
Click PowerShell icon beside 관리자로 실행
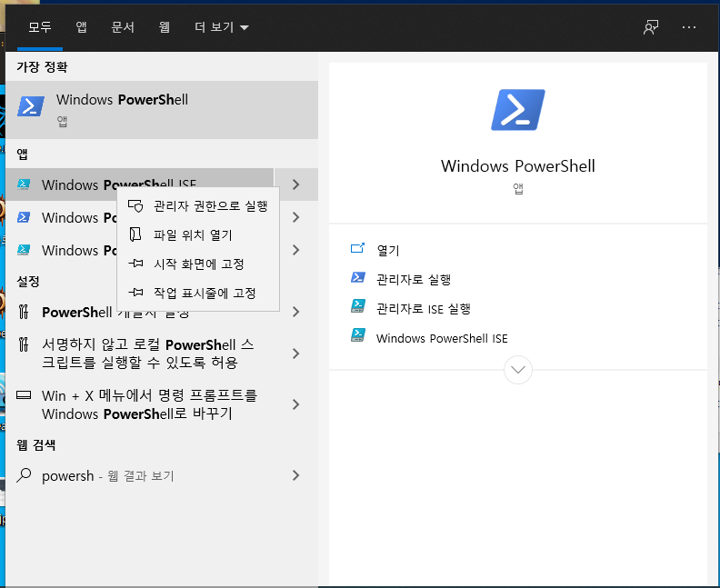pyautogui.click(x=358, y=277)
